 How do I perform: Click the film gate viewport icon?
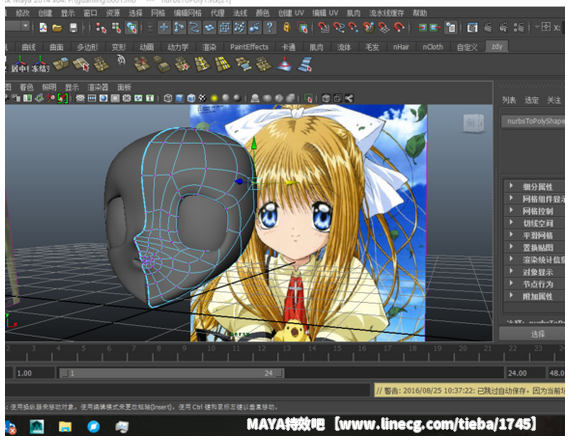pyautogui.click(x=92, y=98)
